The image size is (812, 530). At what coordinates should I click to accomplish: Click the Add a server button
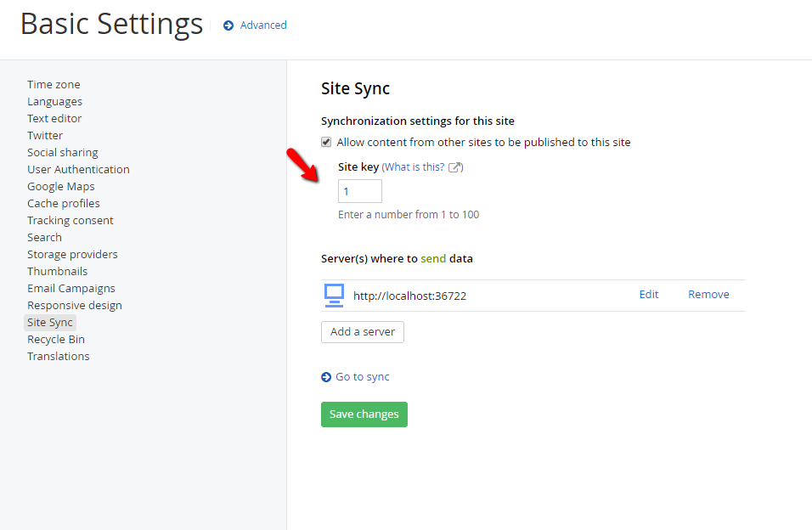pyautogui.click(x=363, y=332)
